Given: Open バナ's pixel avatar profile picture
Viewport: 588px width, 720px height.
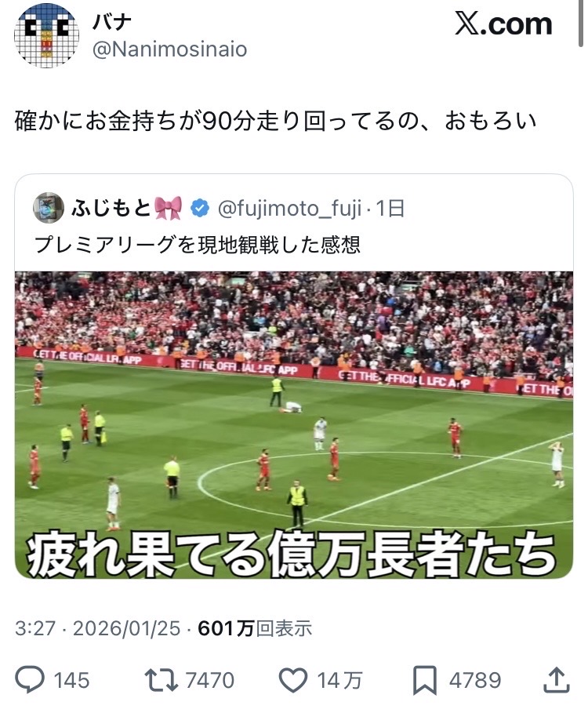Looking at the screenshot, I should [47, 36].
